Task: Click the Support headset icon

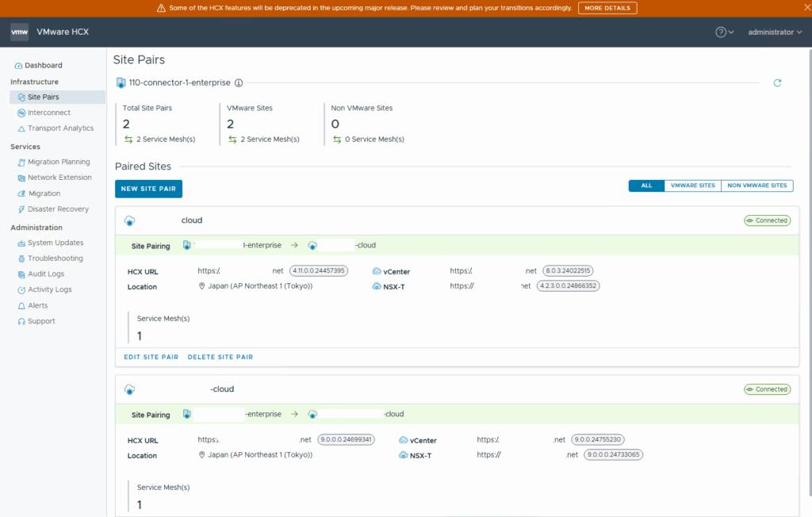Action: 21,321
